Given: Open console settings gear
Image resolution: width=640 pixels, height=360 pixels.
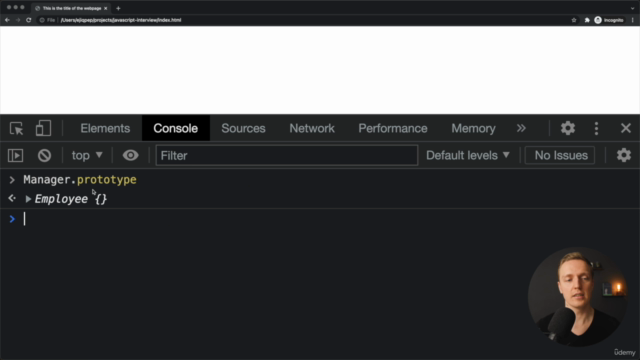Looking at the screenshot, I should (624, 156).
